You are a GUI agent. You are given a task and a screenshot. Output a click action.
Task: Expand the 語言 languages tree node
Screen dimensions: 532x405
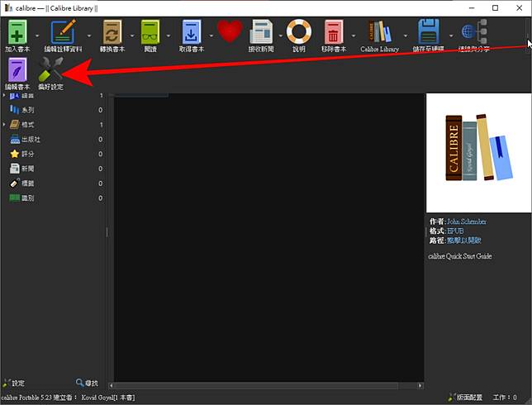(4, 96)
